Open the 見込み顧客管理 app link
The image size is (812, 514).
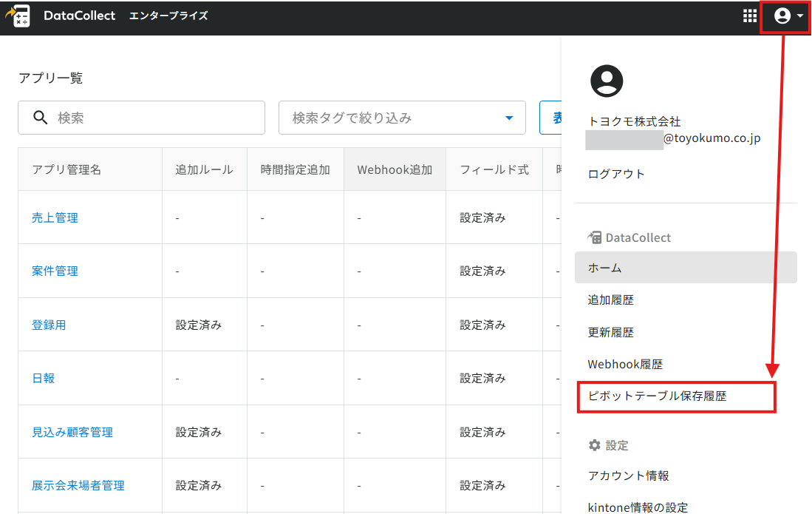(x=72, y=432)
